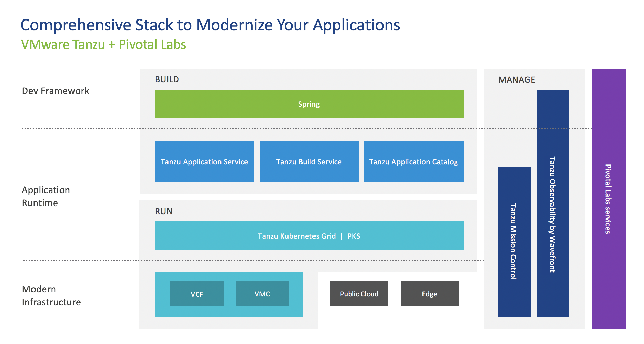Click the subtitle VMware Tanzu + Pivotal Labs

[103, 44]
